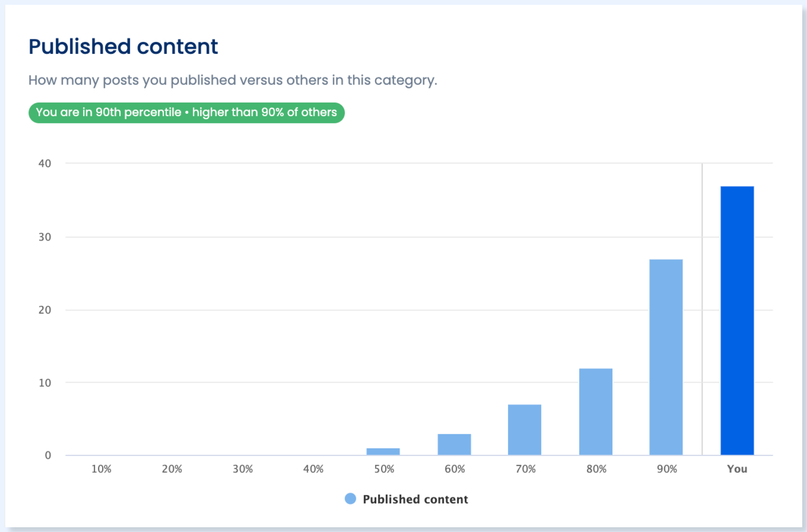Click the Published content heading

[123, 47]
